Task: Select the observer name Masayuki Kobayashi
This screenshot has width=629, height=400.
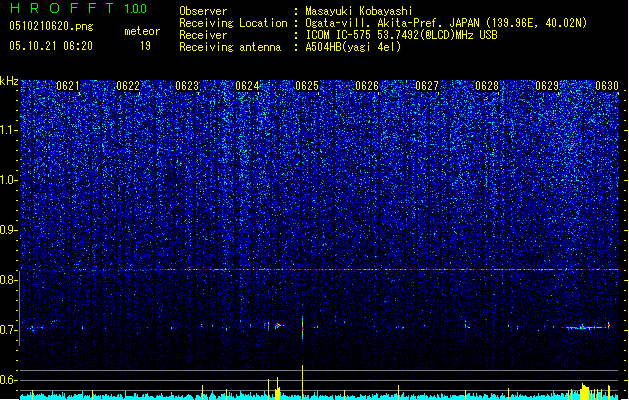Action: pos(359,11)
